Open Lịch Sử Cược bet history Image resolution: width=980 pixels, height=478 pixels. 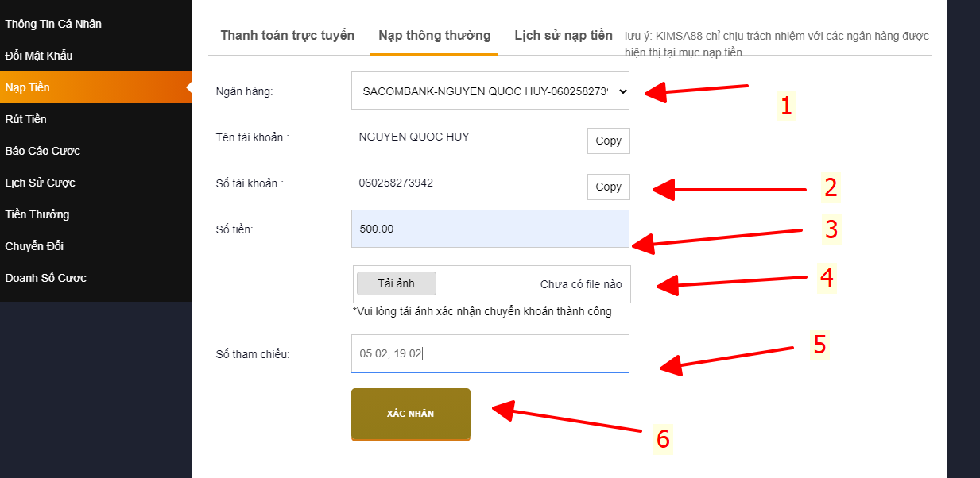coord(41,183)
